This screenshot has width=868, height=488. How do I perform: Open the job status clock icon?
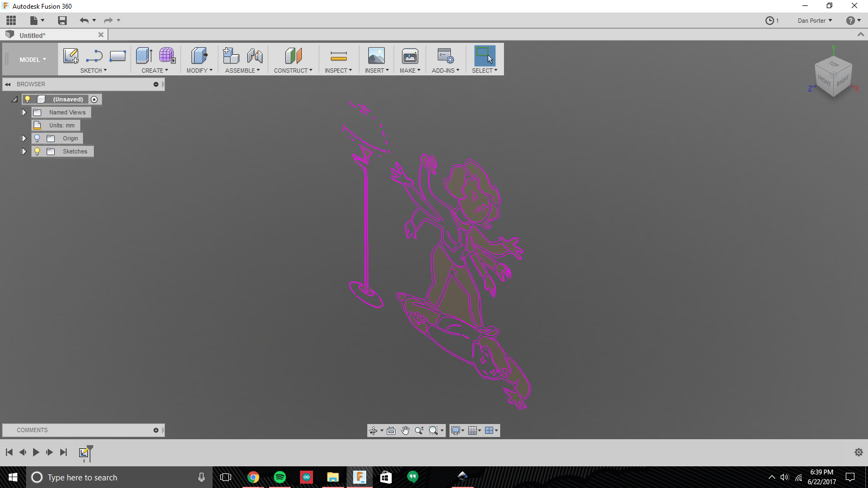[770, 21]
